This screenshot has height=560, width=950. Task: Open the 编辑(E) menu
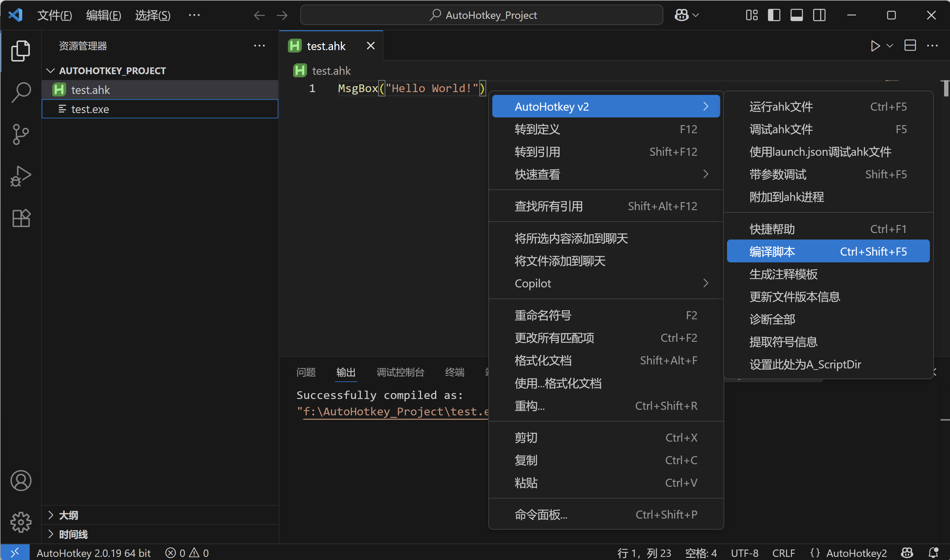pyautogui.click(x=104, y=15)
